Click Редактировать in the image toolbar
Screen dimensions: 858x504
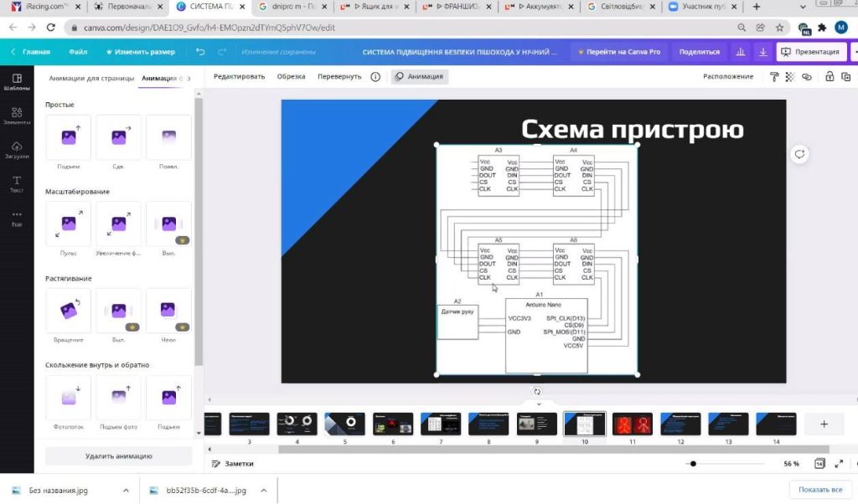[x=239, y=76]
